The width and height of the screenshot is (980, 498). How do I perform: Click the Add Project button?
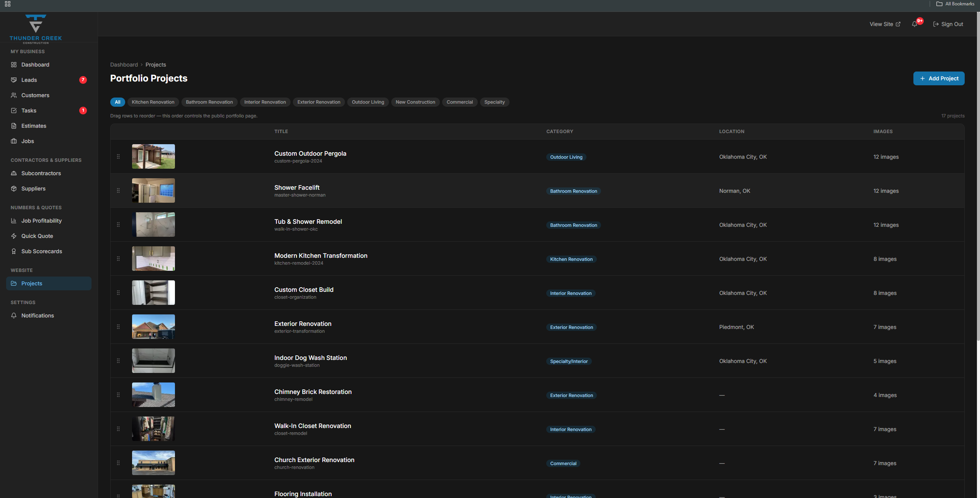[939, 78]
